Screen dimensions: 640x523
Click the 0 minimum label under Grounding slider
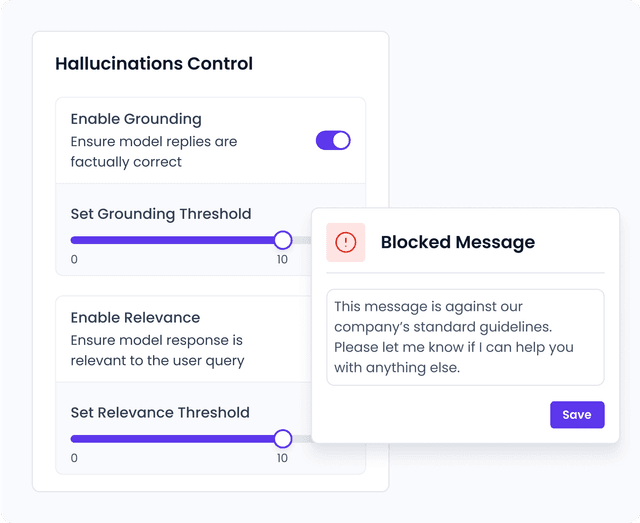tap(74, 260)
